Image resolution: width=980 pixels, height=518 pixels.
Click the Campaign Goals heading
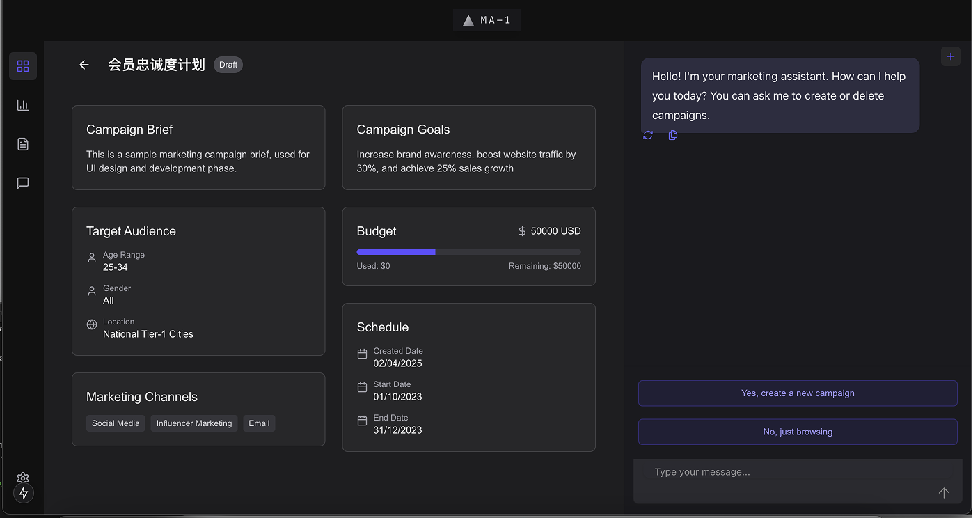(x=403, y=129)
